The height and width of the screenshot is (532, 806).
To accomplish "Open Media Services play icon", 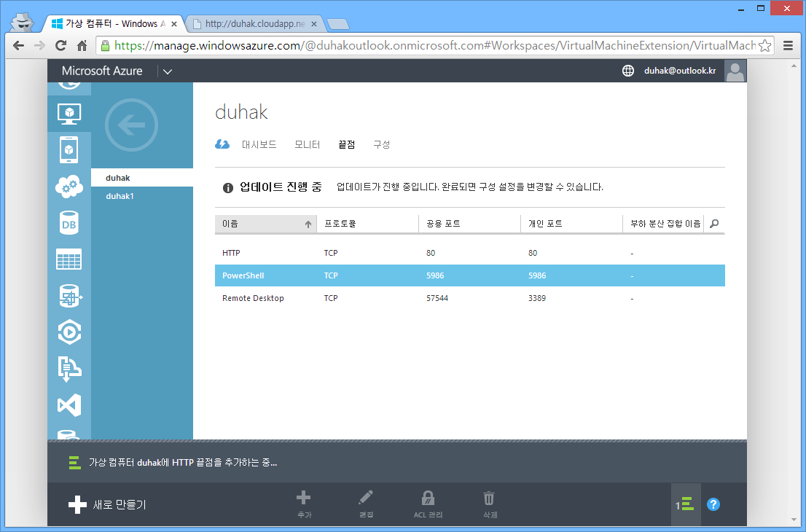I will coord(69,332).
